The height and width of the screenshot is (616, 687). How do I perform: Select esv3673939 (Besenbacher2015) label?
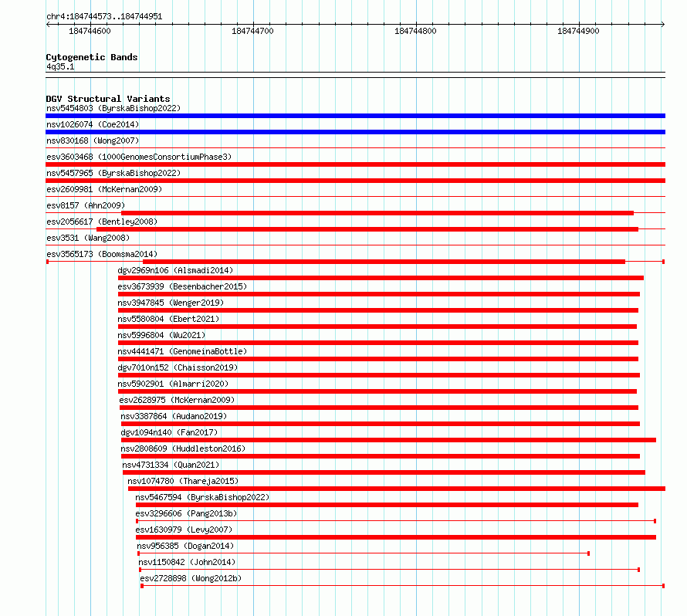[182, 286]
